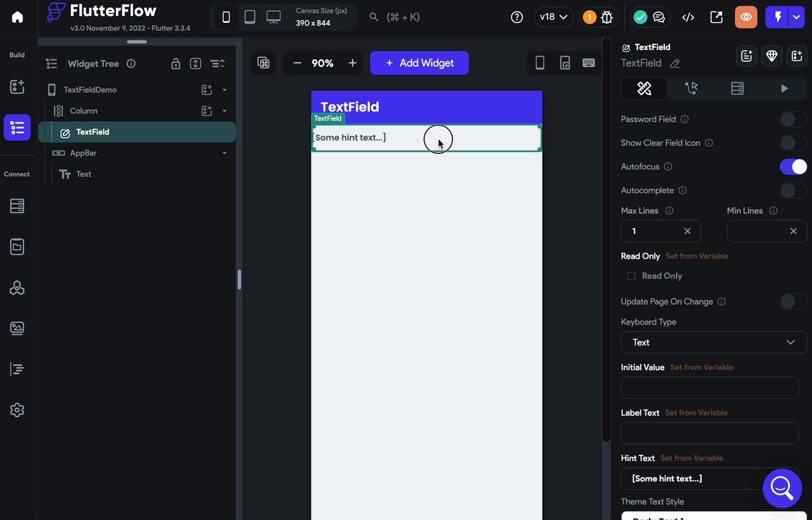The height and width of the screenshot is (520, 812).
Task: Clear the Min Lines value
Action: 794,231
